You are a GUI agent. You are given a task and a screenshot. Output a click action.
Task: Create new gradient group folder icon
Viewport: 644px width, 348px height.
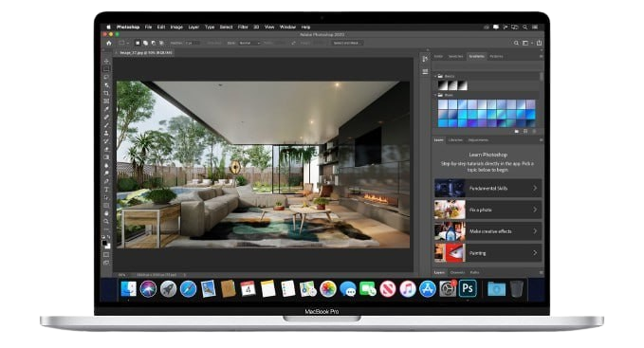517,131
